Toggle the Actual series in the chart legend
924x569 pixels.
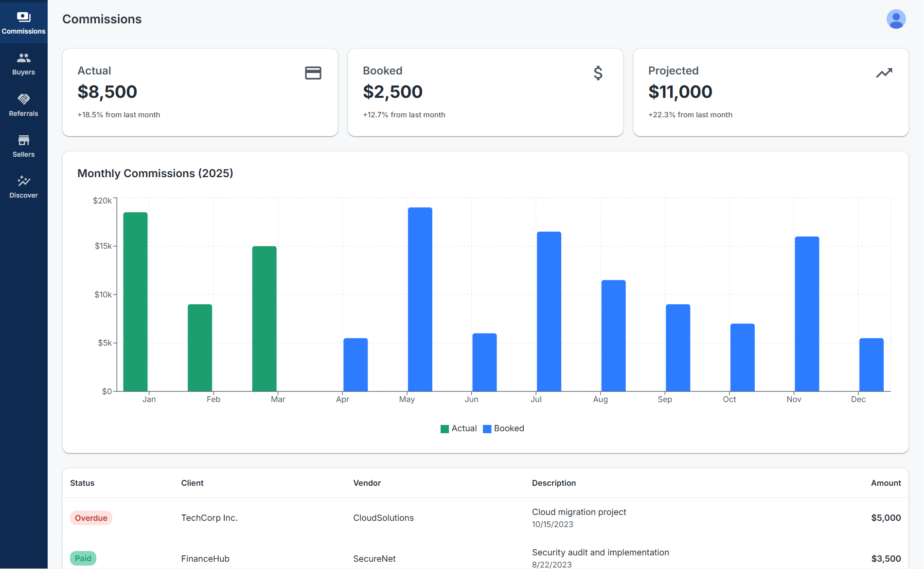click(458, 428)
